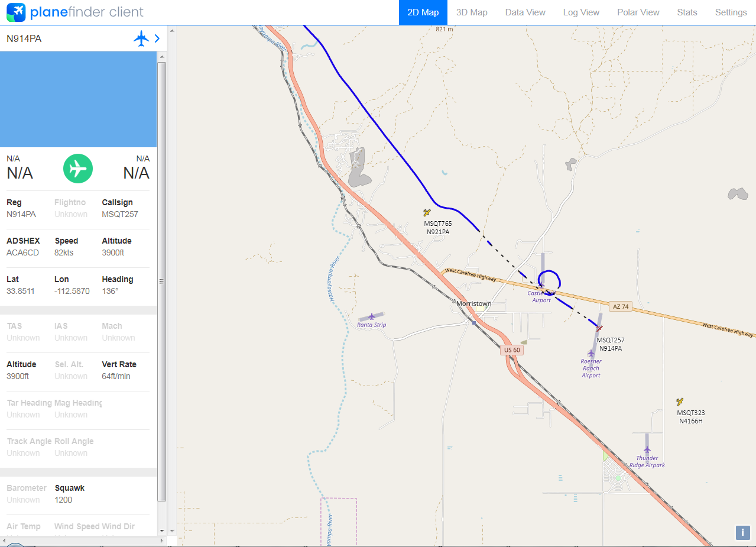This screenshot has width=756, height=547.
Task: Click the Thunder Ridge Airpark icon
Action: click(x=647, y=449)
